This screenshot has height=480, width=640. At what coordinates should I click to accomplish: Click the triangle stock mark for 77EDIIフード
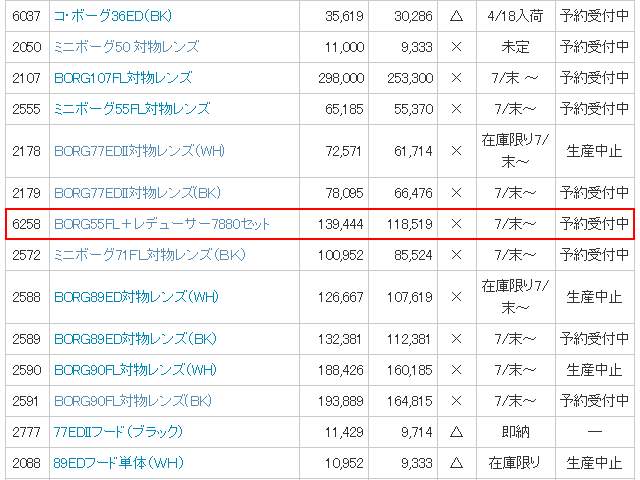(456, 432)
